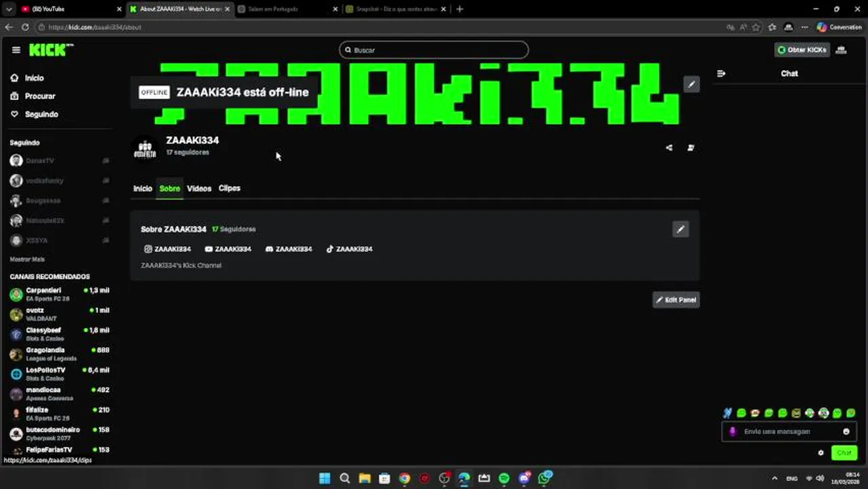
Task: Bookmark page with star icon
Action: pyautogui.click(x=756, y=27)
